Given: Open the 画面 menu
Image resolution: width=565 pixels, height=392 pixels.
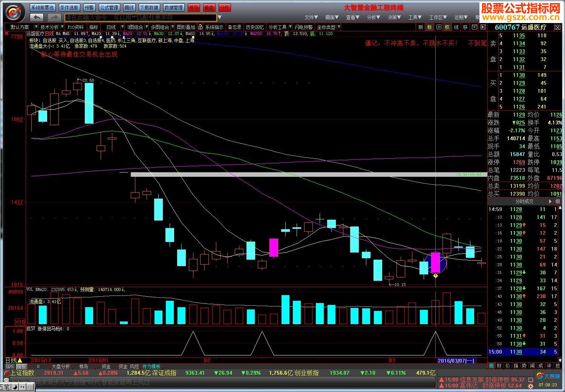Looking at the screenshot, I should [332, 17].
